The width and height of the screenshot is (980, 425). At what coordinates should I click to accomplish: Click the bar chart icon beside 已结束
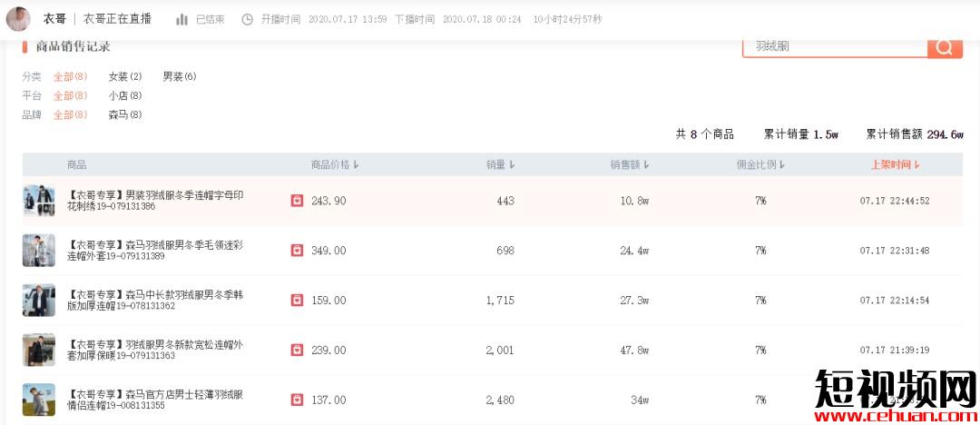click(182, 19)
